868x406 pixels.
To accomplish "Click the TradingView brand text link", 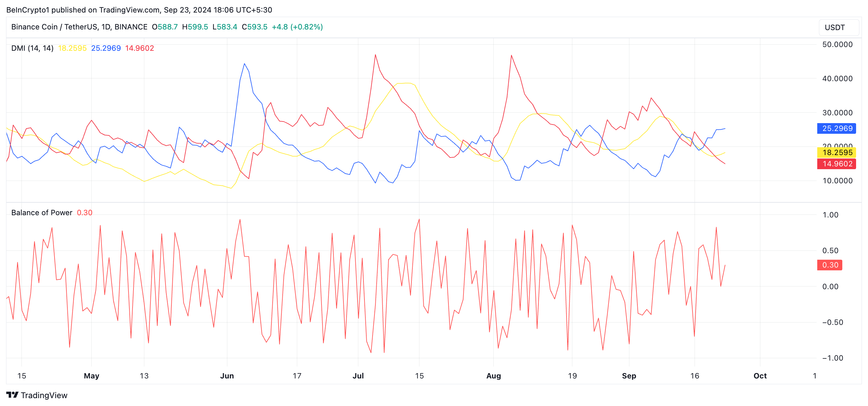I will [44, 395].
